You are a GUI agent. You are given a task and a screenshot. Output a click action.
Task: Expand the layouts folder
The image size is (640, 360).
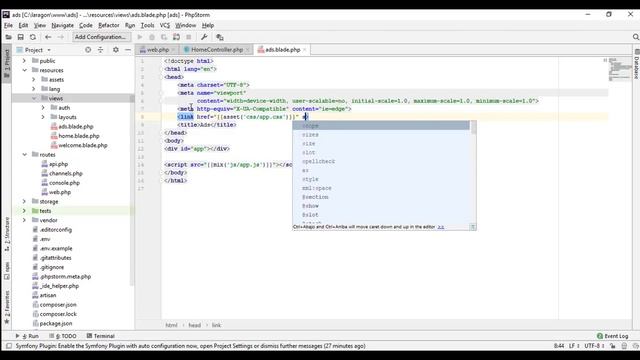(43, 117)
